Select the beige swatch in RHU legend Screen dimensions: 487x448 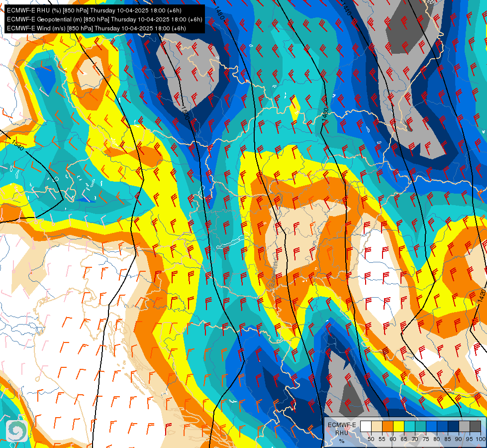377,426
